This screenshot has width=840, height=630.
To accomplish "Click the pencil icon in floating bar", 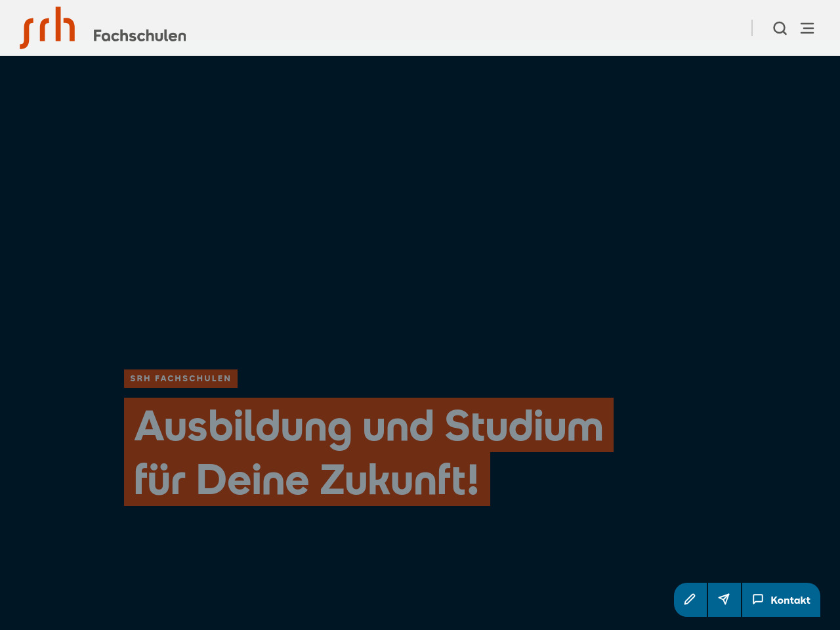I will [x=690, y=600].
